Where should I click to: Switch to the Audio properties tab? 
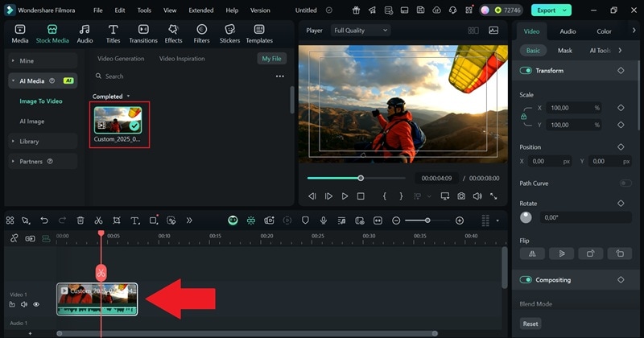(568, 31)
